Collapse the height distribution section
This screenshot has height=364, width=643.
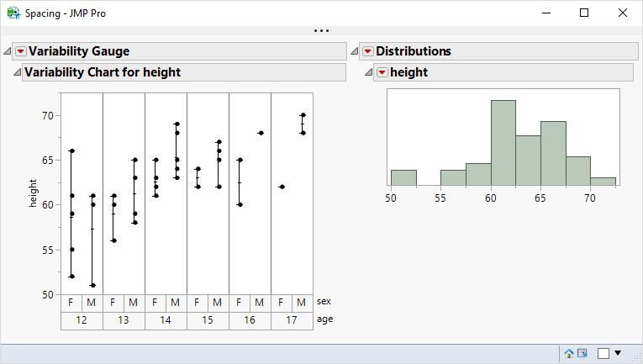[368, 73]
